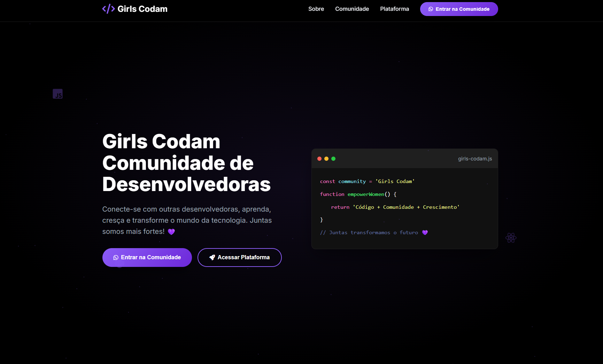Click Entrar na Comunidade in the navbar
Screen dimensions: 603x364
(459, 9)
